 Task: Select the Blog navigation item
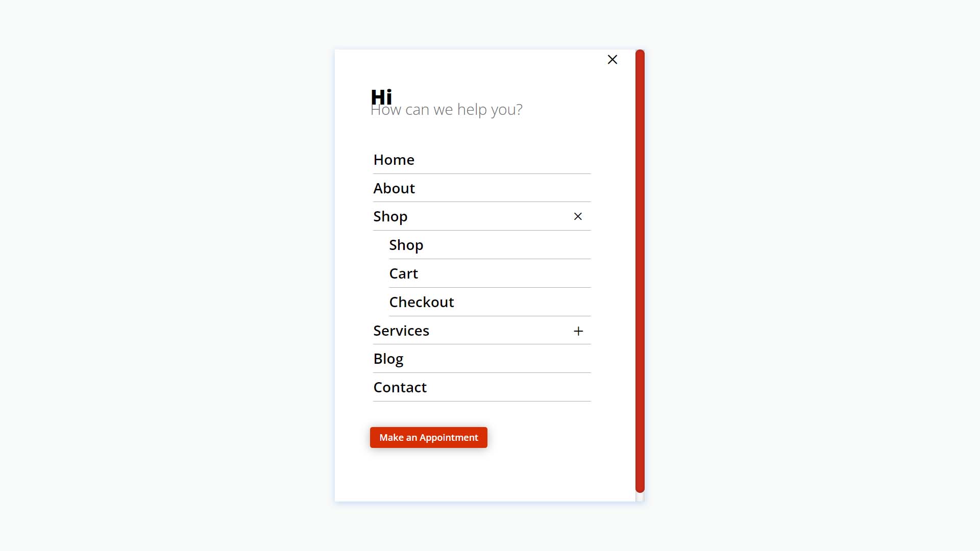388,359
